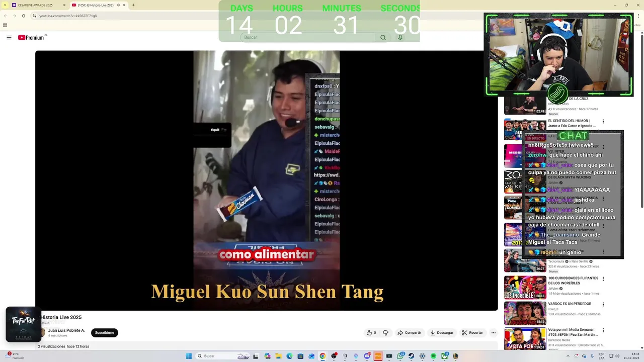Clip the video with Recortar

(472, 332)
